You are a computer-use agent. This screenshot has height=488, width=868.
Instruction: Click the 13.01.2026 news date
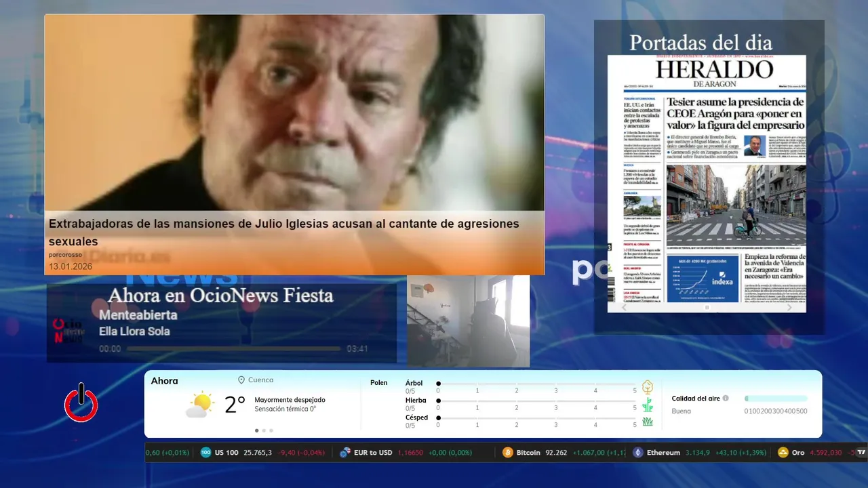71,266
